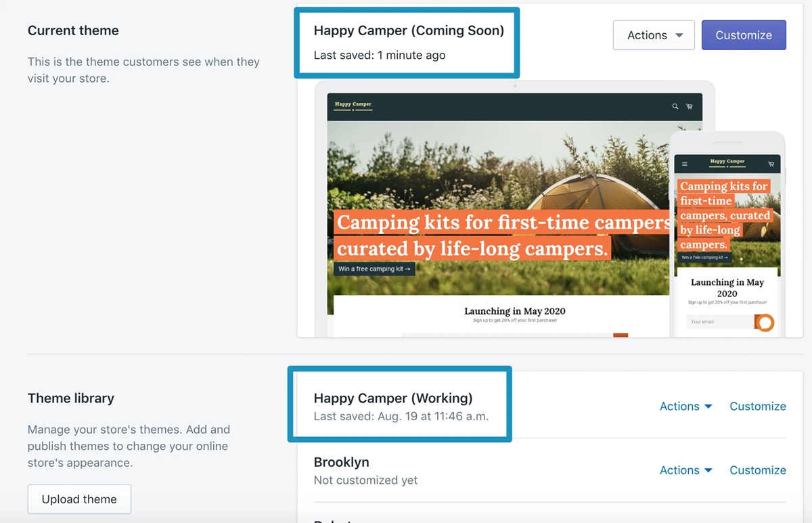Click Happy Camper logo in desktop preview

[x=353, y=105]
